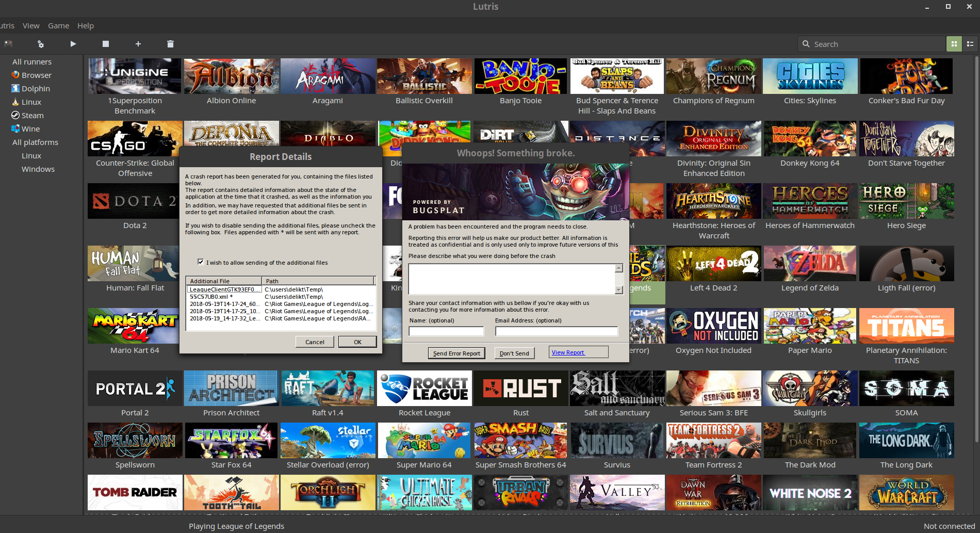Toggle allow sending additional files checkbox
This screenshot has width=980, height=533.
tap(201, 262)
